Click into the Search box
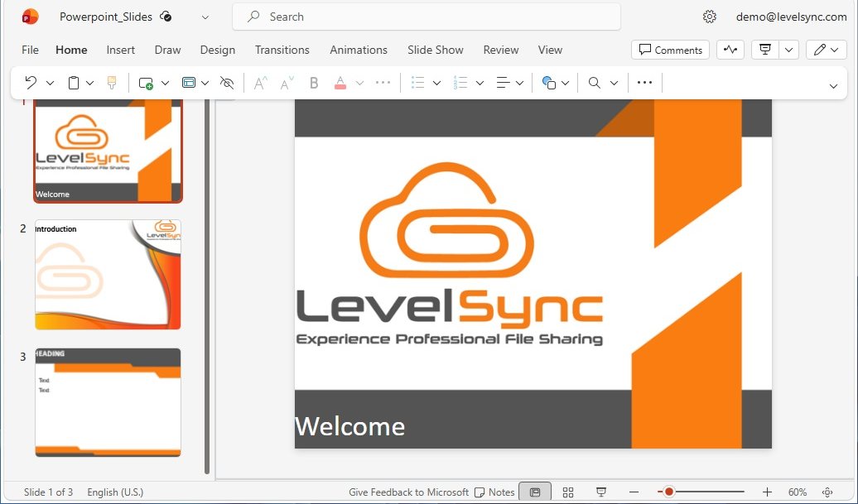This screenshot has height=504, width=858. tap(427, 17)
